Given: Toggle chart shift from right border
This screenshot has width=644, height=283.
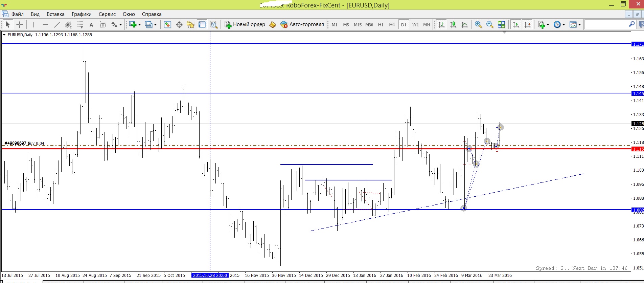Looking at the screenshot, I should (x=527, y=24).
